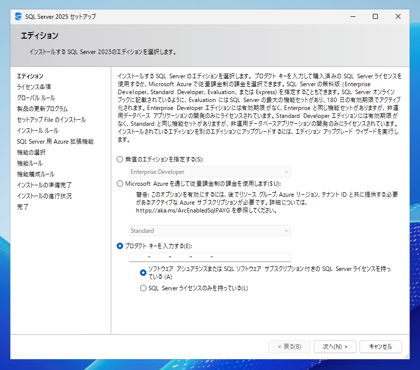Select the SQL Server 用 Azure 拡張機能 step
Viewport: 420px width, 370px height.
55,141
